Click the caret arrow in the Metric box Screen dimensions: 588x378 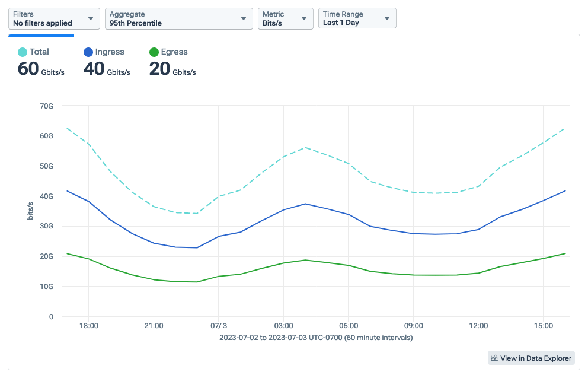pos(304,19)
